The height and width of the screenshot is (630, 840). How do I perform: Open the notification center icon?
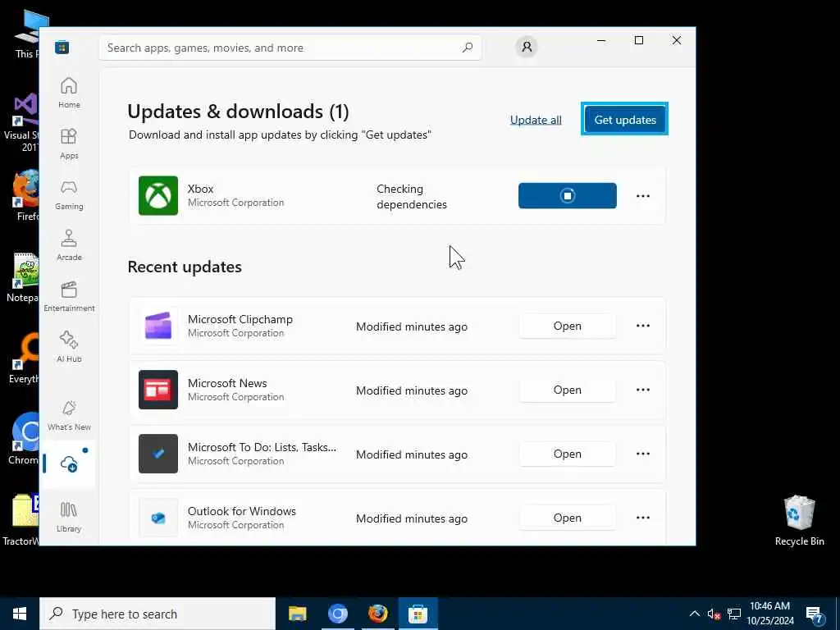point(815,614)
